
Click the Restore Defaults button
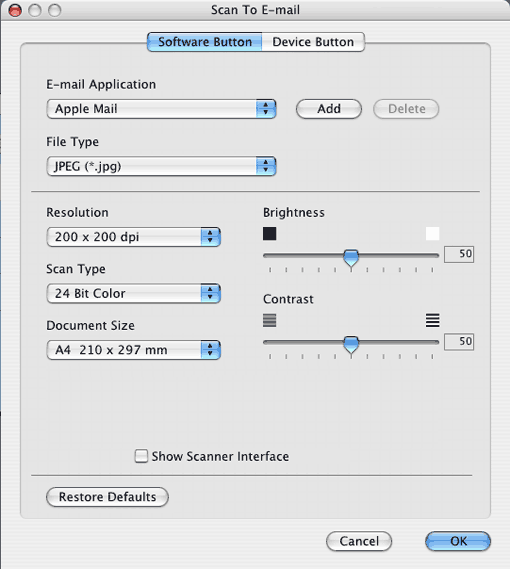(x=107, y=497)
